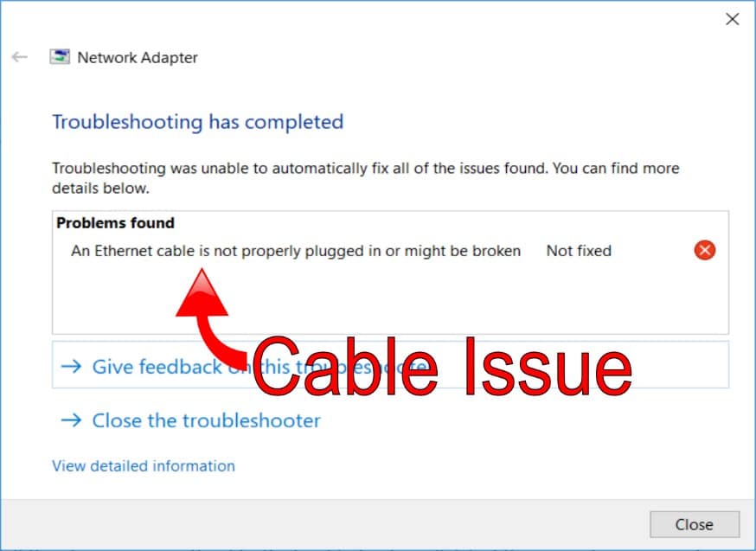This screenshot has width=756, height=551.
Task: Click the Network Adapter title text
Action: [x=138, y=58]
